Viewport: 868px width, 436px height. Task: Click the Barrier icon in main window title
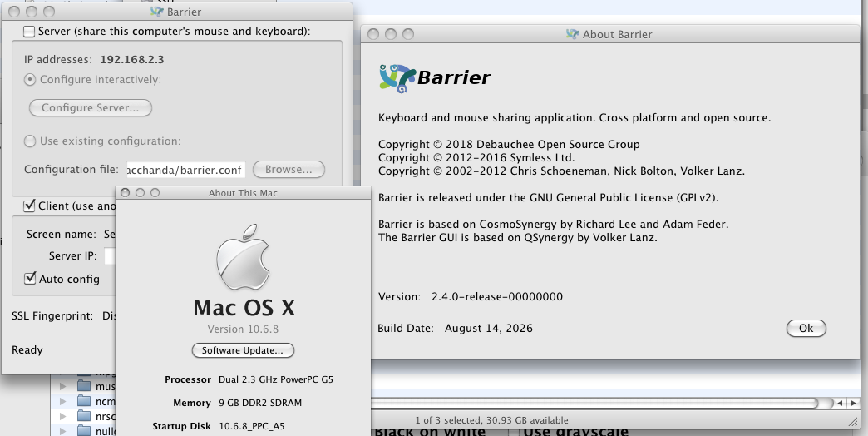[x=157, y=12]
